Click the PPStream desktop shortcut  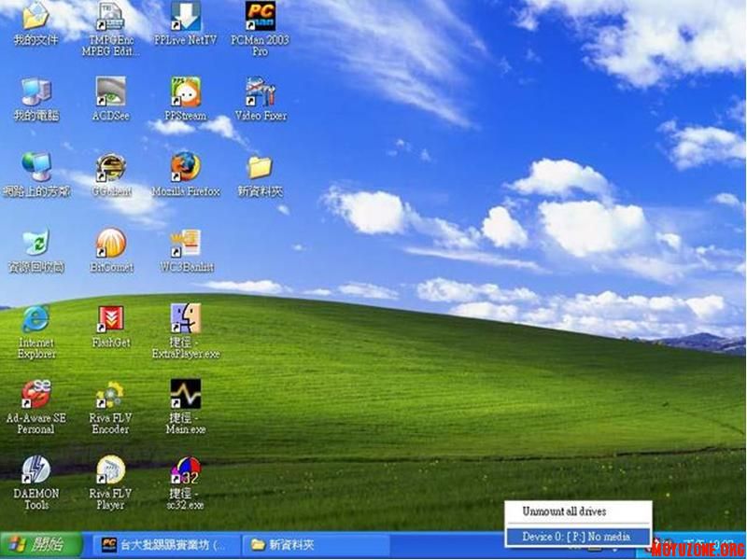(186, 93)
